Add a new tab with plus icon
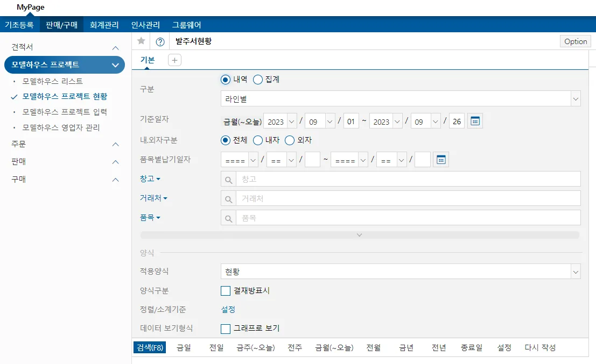This screenshot has height=364, width=596. click(x=174, y=60)
